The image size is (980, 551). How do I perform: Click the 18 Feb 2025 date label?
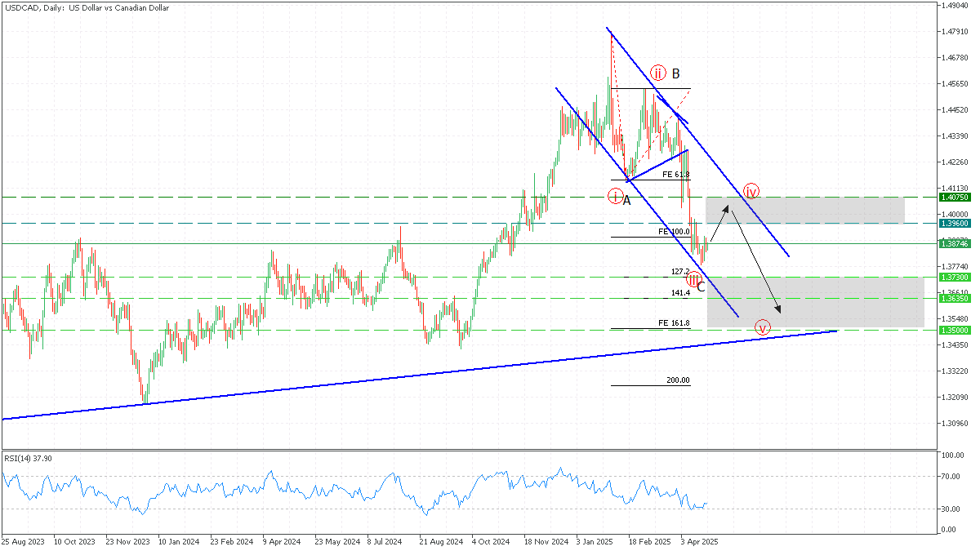click(x=648, y=541)
